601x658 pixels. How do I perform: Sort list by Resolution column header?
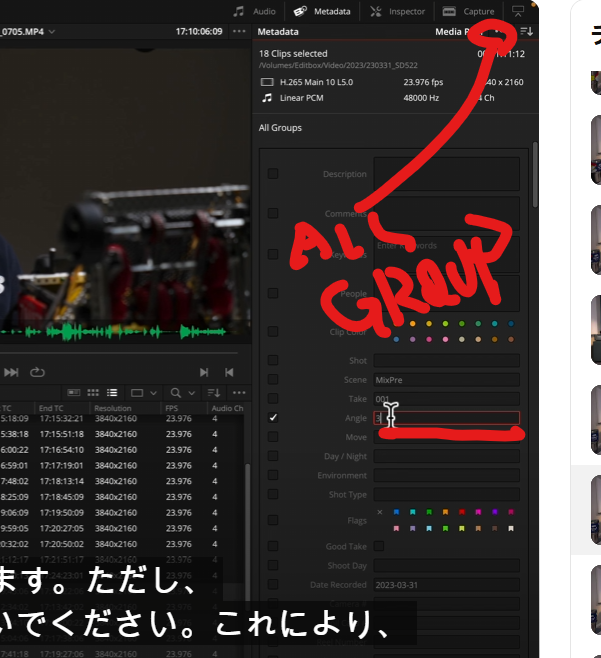(x=113, y=408)
